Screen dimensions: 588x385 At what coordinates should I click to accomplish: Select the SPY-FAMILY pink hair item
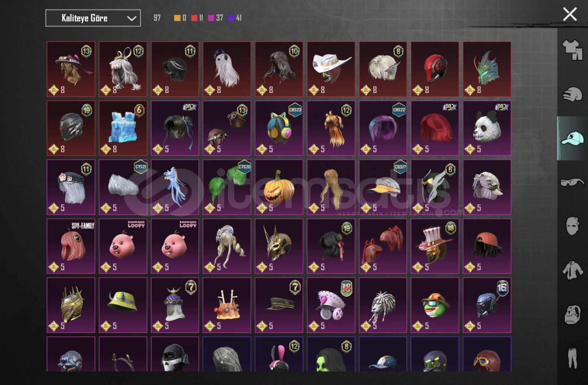click(x=71, y=246)
